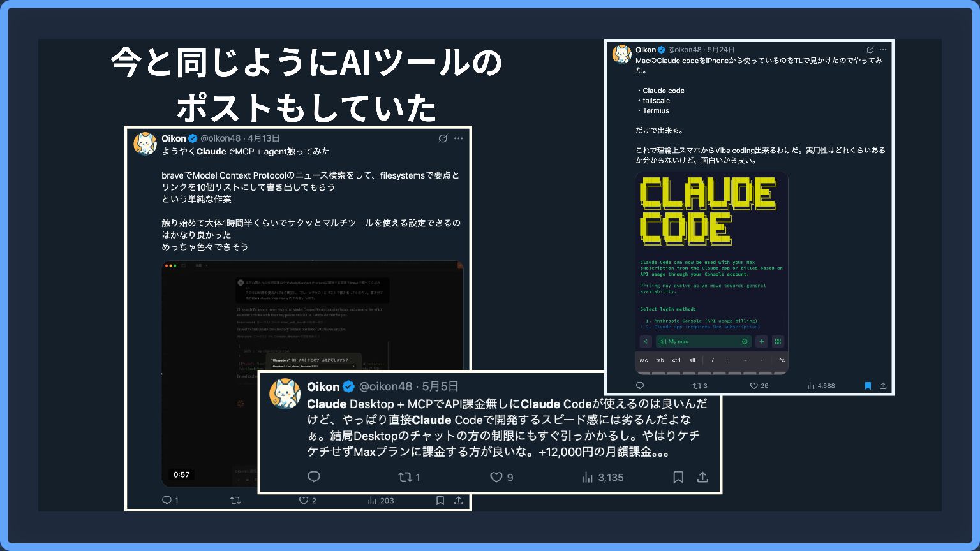980x551 pixels.
Task: Open view stats showing 203 on 4月13日 post
Action: [x=380, y=501]
